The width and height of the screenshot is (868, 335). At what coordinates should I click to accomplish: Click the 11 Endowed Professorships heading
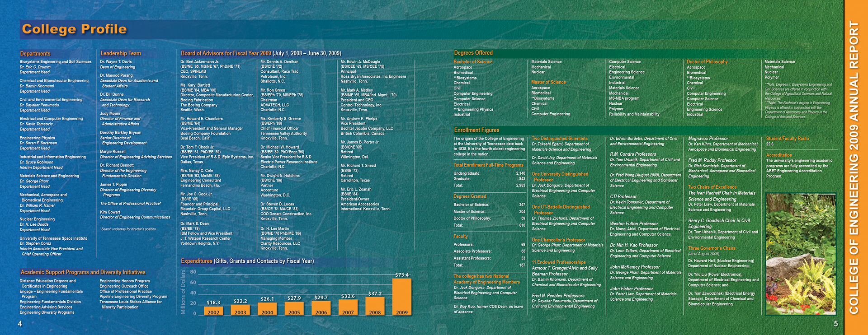pyautogui.click(x=558, y=262)
